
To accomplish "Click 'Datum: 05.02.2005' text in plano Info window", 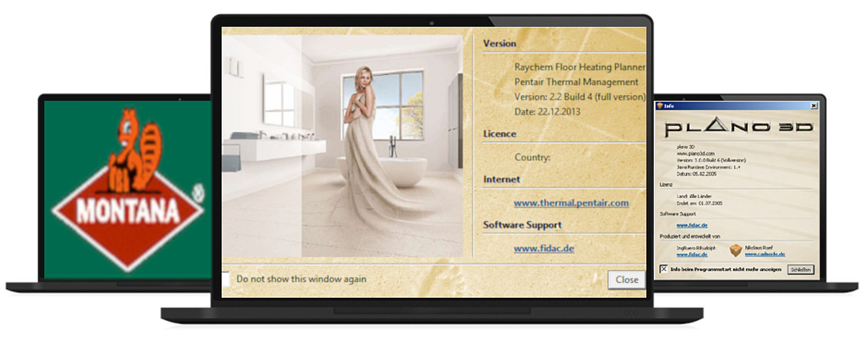I will point(696,174).
